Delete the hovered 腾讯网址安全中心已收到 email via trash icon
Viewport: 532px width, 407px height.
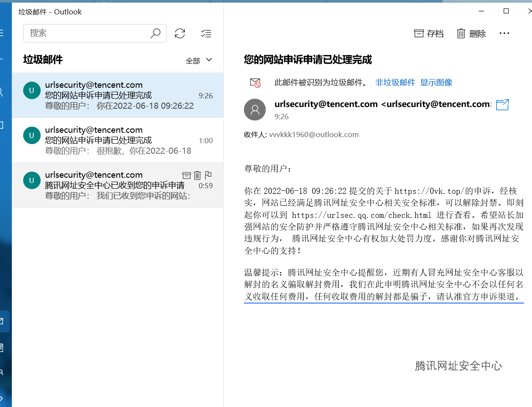(197, 175)
